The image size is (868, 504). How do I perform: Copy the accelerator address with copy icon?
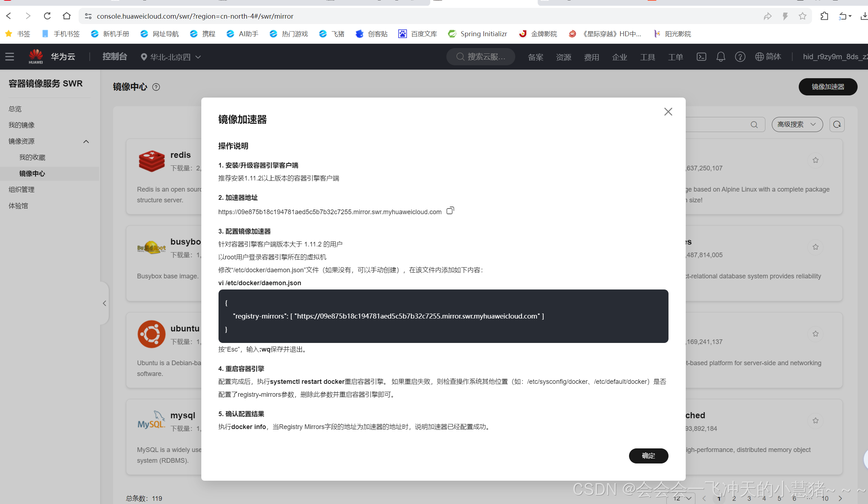tap(450, 211)
